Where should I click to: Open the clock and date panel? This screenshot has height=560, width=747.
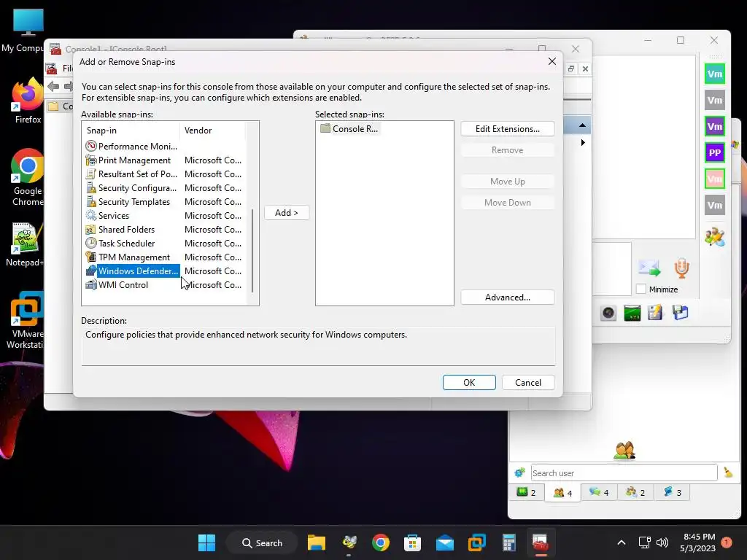(698, 542)
